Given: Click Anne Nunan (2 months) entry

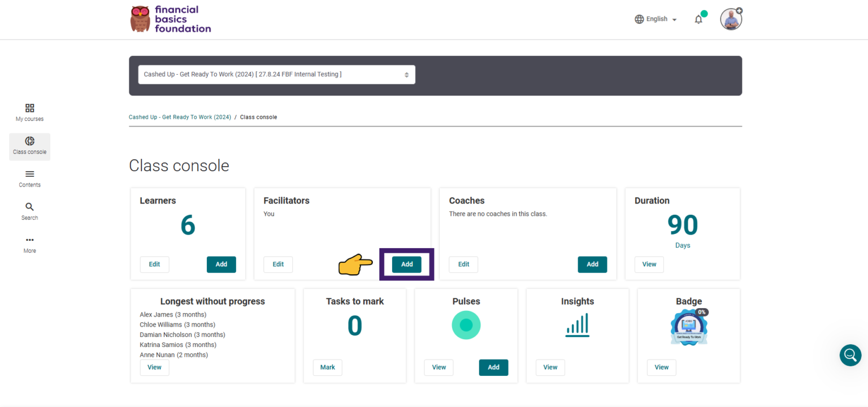Looking at the screenshot, I should [x=174, y=356].
